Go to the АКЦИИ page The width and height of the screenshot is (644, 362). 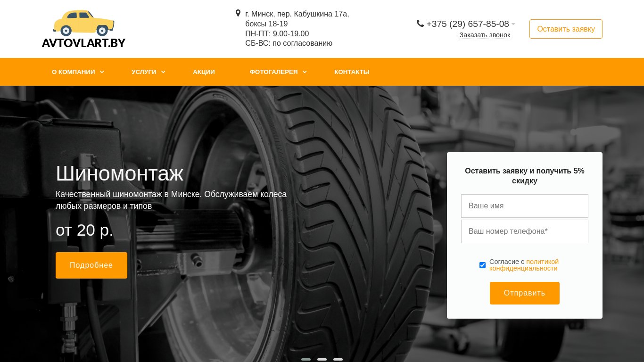point(204,72)
